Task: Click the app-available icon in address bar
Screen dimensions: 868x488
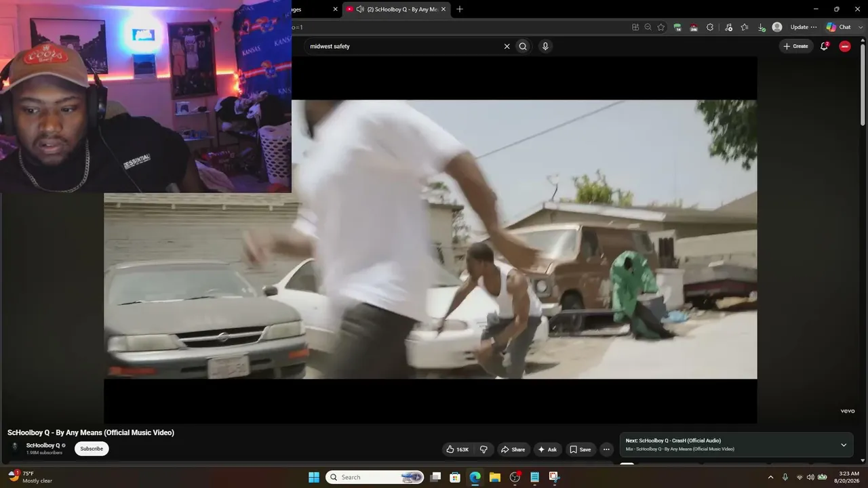Action: click(635, 27)
